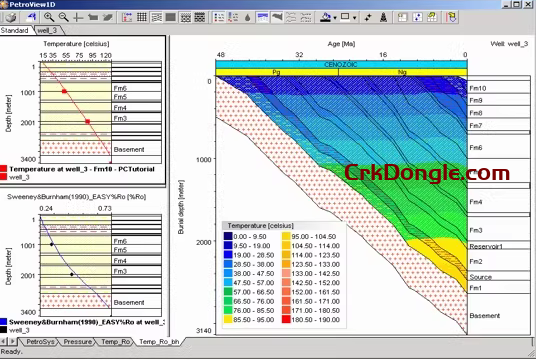The image size is (536, 360).
Task: Select the zoom in magnifier tool
Action: [x=49, y=17]
